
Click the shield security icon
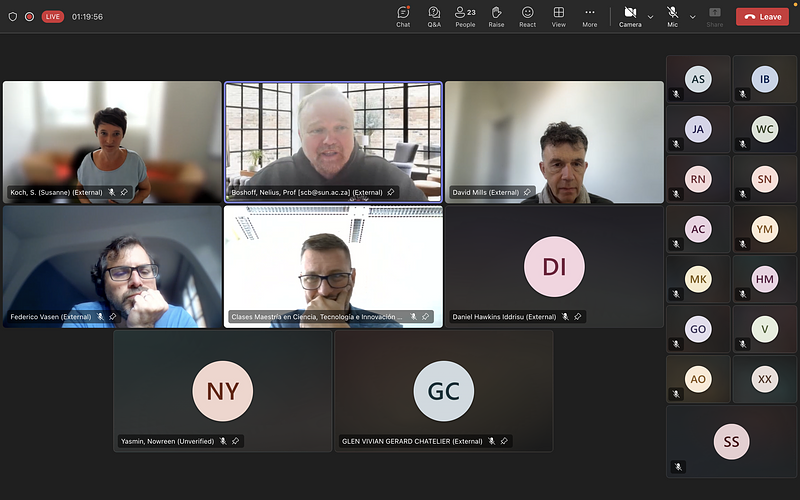(13, 17)
